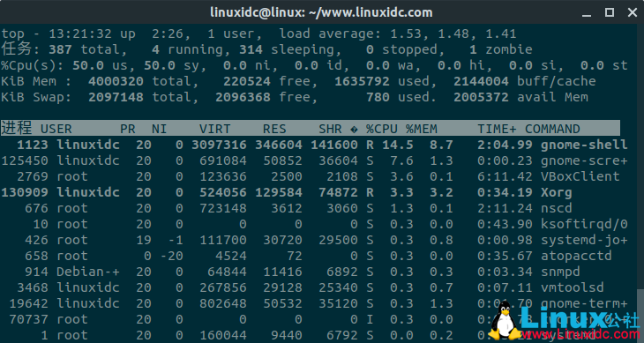Open the www.Linuxidc.com watermark link

(580, 334)
